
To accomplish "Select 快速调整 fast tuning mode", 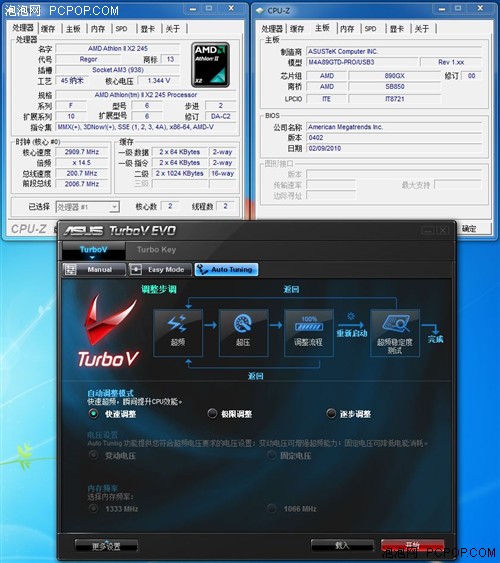I will pyautogui.click(x=93, y=414).
